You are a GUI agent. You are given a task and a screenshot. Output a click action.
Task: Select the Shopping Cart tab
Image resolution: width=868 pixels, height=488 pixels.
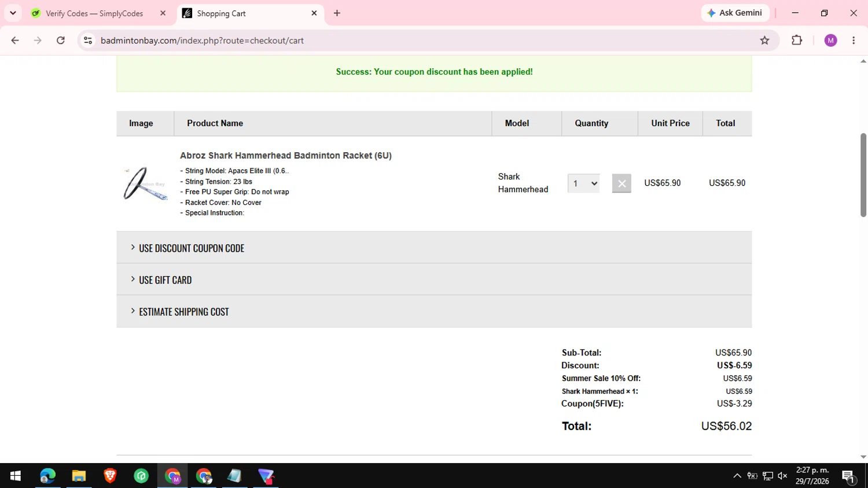[250, 13]
